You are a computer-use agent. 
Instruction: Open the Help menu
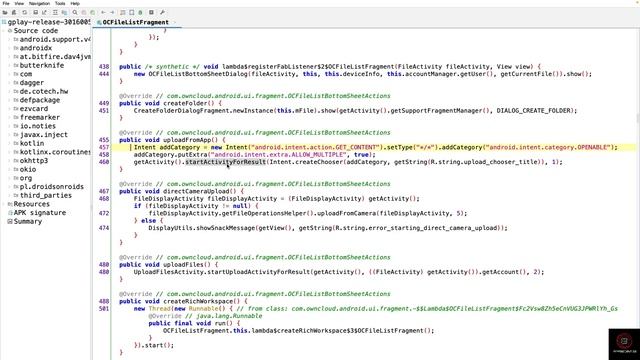coord(75,3)
